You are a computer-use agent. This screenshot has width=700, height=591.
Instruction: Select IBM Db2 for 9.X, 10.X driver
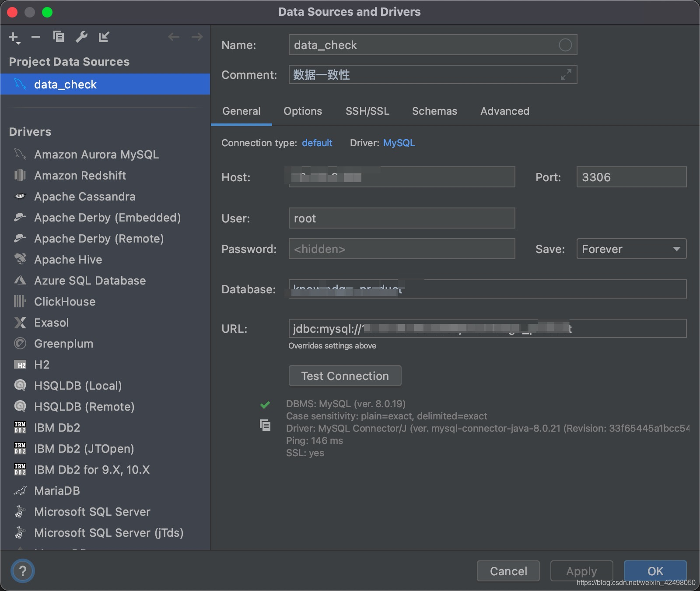pyautogui.click(x=105, y=470)
